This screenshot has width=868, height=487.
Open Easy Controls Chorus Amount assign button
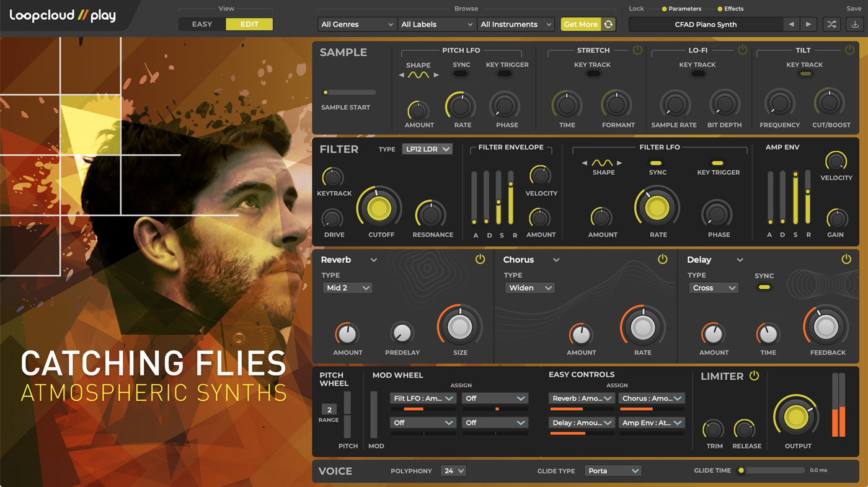pyautogui.click(x=652, y=398)
